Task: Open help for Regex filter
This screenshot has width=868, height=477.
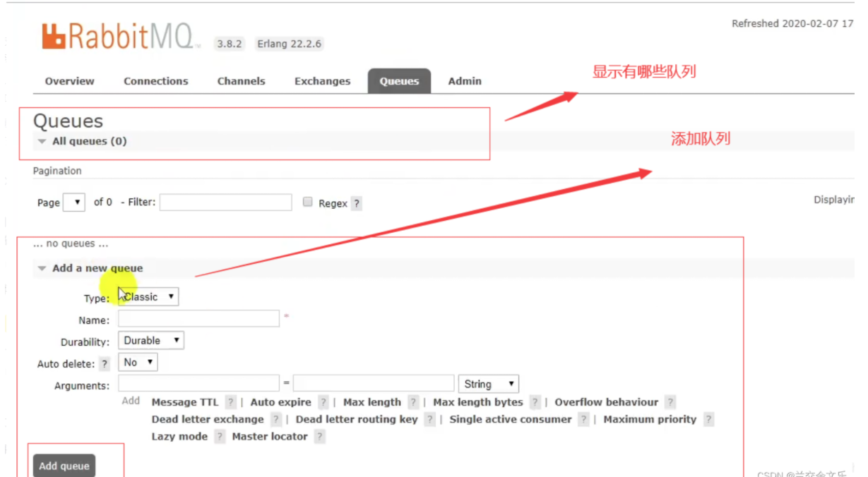Action: (357, 203)
